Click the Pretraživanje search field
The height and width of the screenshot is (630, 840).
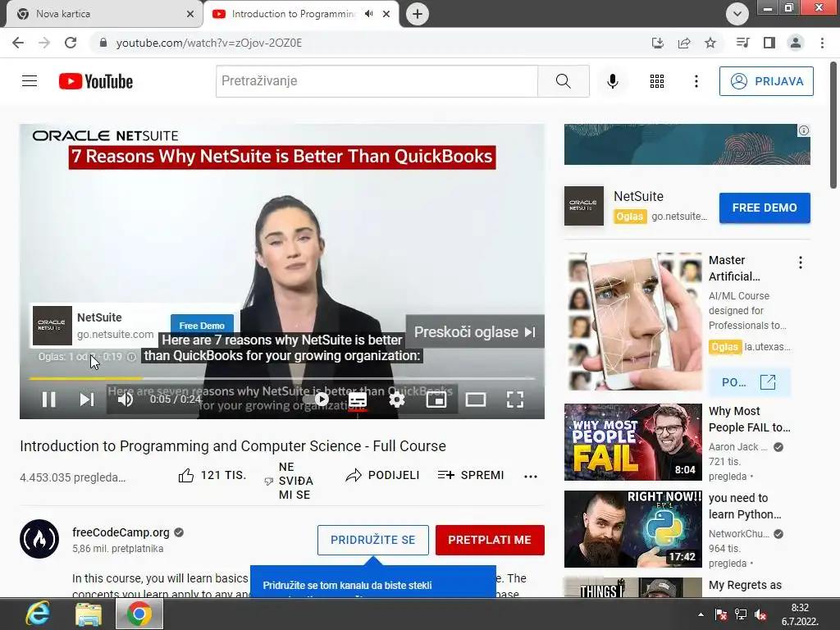(377, 81)
